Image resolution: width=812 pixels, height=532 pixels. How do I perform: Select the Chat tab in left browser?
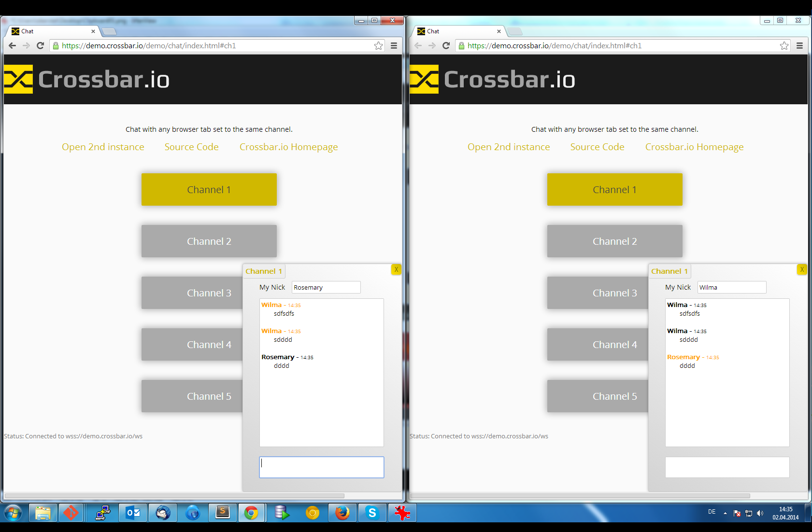[x=52, y=31]
